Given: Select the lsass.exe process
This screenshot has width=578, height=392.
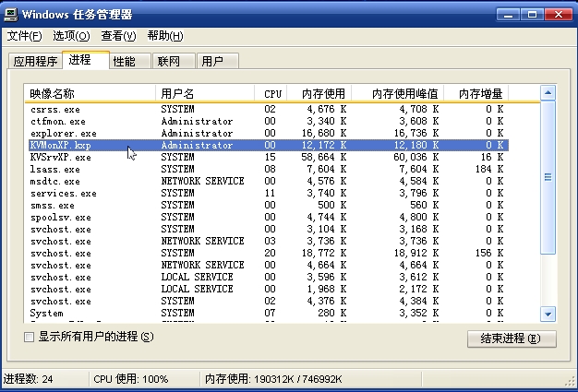Looking at the screenshot, I should 267,169.
